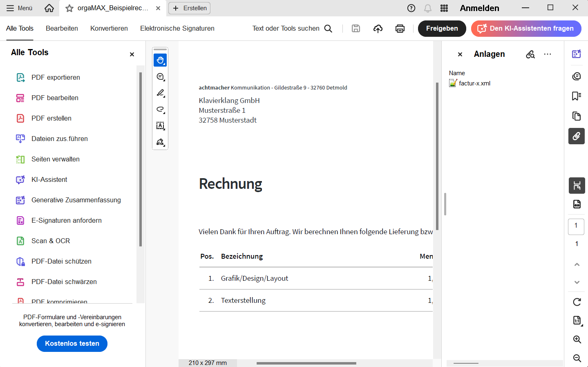Open the Comments panel icon
This screenshot has height=367, width=588.
coord(576,76)
